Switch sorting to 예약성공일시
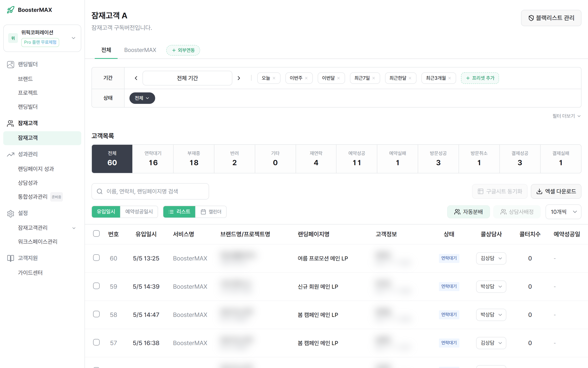 pos(139,212)
